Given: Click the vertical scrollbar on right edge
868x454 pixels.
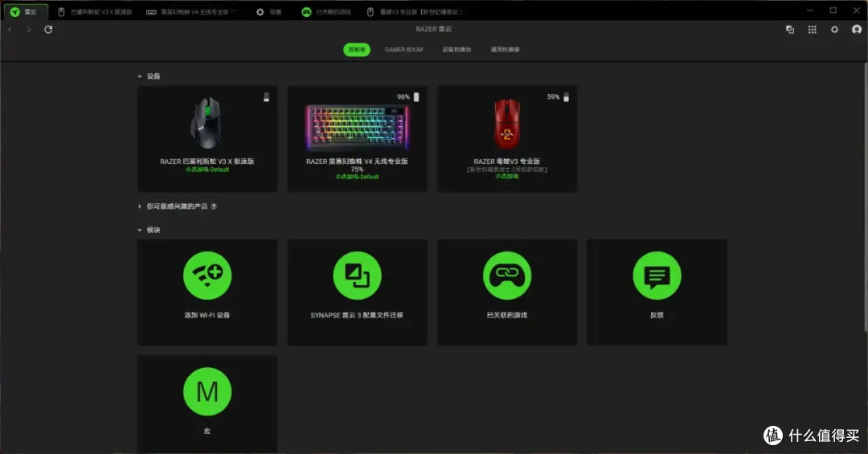Looking at the screenshot, I should pyautogui.click(x=866, y=197).
